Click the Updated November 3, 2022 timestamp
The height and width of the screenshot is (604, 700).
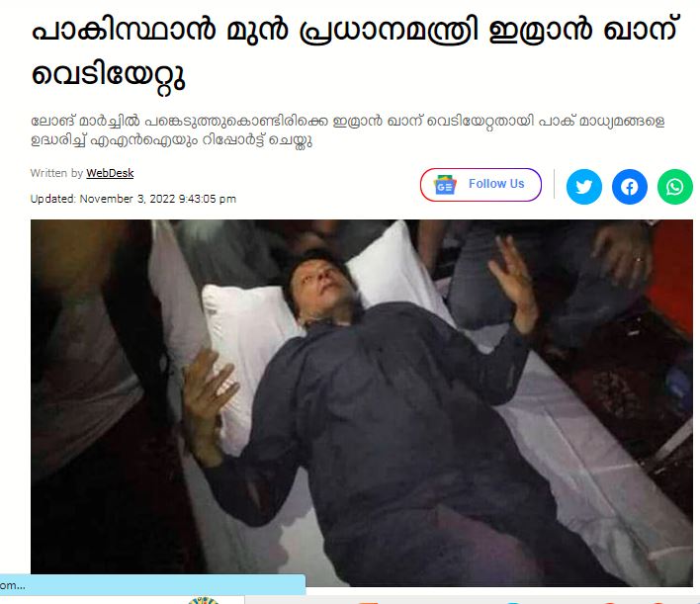point(133,199)
